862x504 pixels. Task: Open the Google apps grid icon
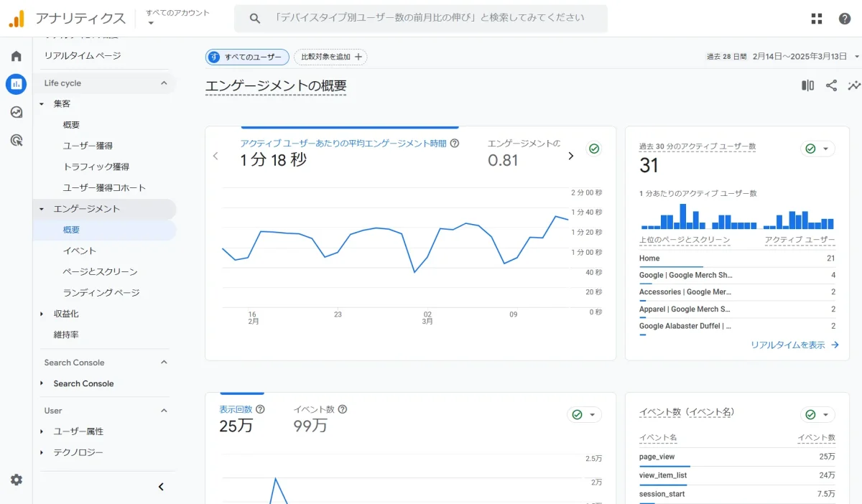(x=817, y=19)
